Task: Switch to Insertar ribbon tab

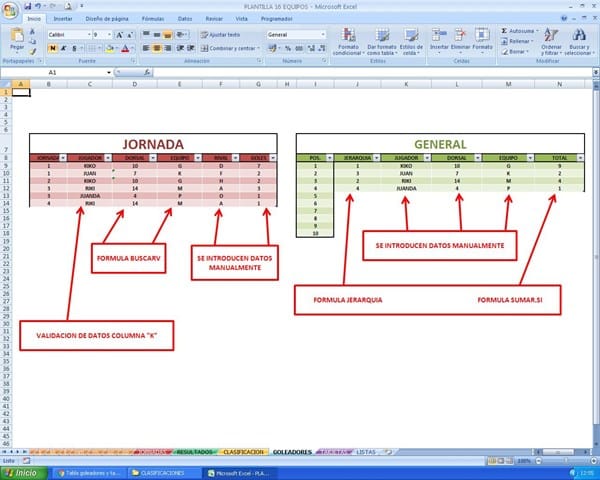Action: (x=63, y=19)
